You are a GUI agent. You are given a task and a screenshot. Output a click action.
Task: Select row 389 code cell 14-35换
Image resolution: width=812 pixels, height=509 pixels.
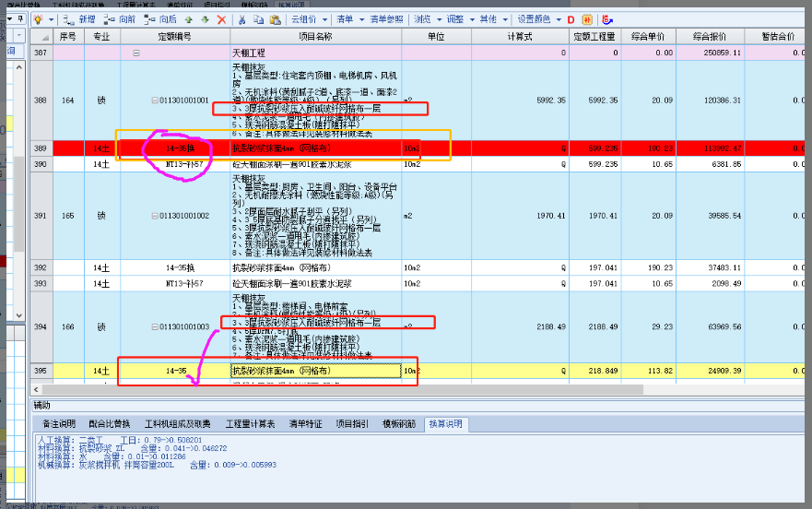pos(175,148)
